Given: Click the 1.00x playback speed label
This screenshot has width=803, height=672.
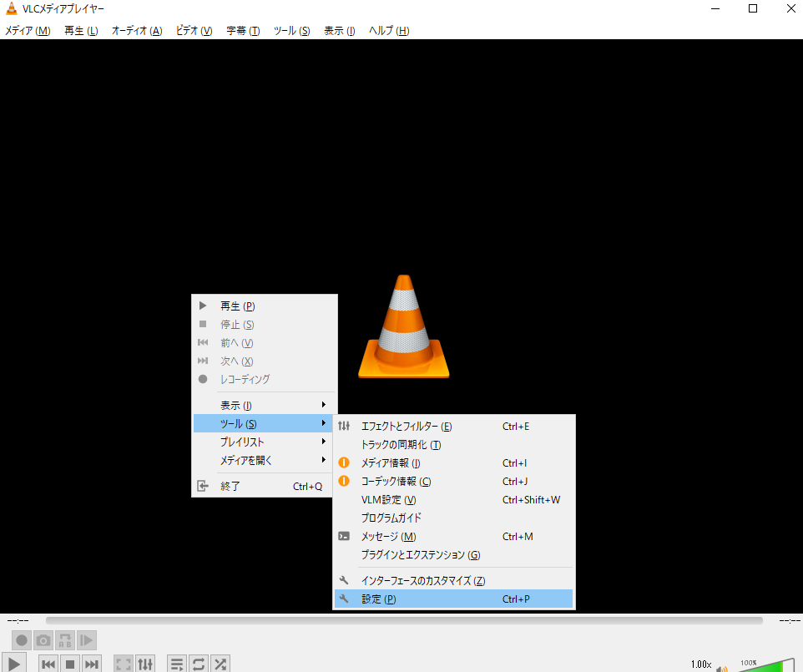Looking at the screenshot, I should click(x=701, y=664).
